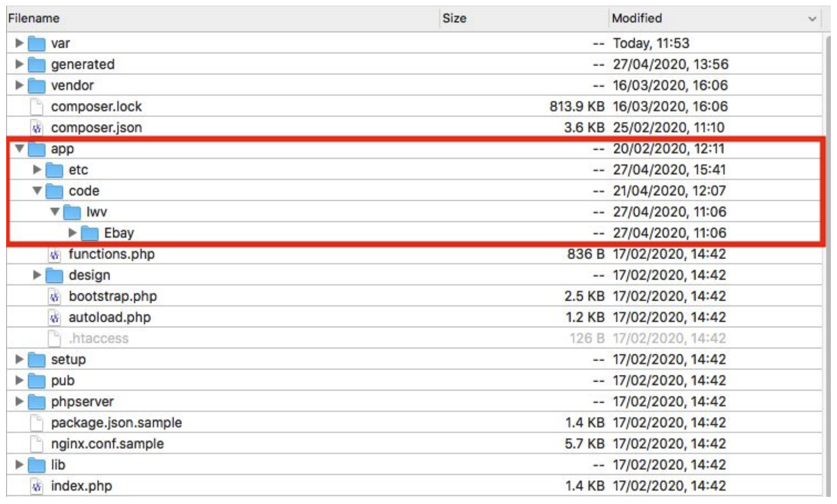Click the vendor folder icon
Image resolution: width=837 pixels, height=504 pixels.
coord(36,86)
